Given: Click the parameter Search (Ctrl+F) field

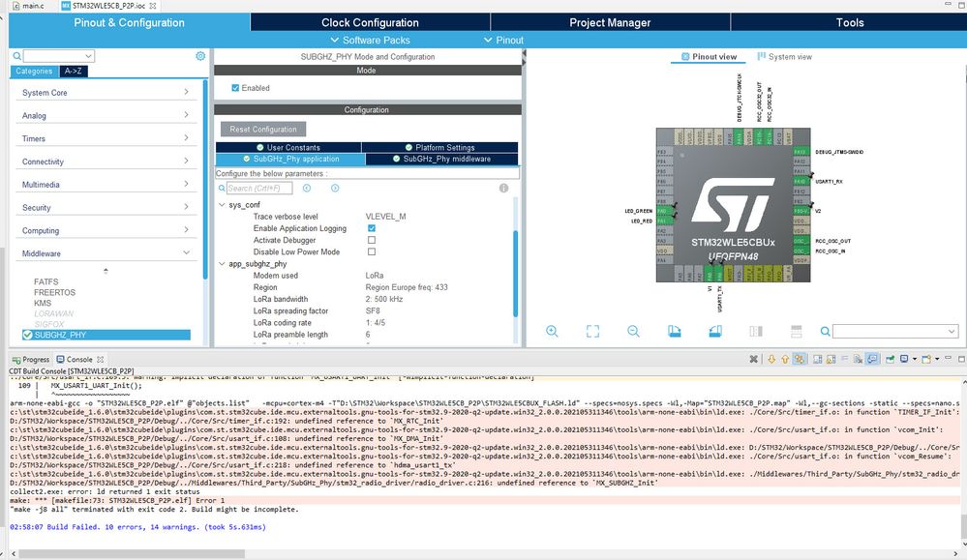Looking at the screenshot, I should click(x=259, y=188).
